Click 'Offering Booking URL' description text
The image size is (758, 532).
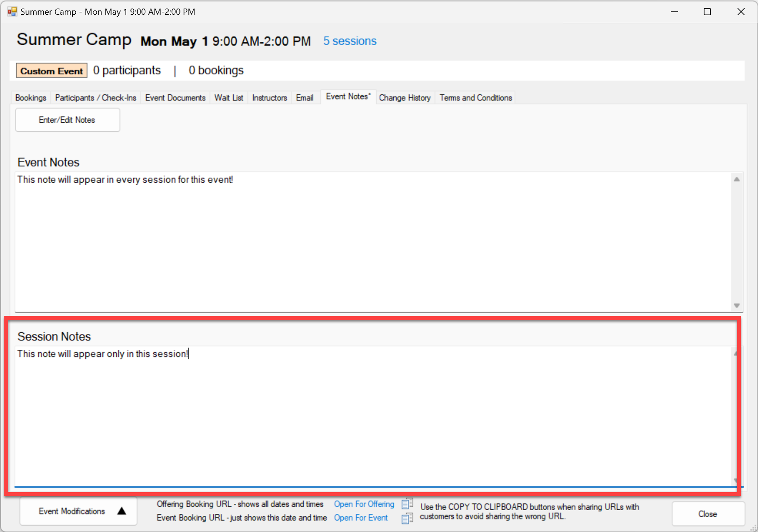(240, 504)
